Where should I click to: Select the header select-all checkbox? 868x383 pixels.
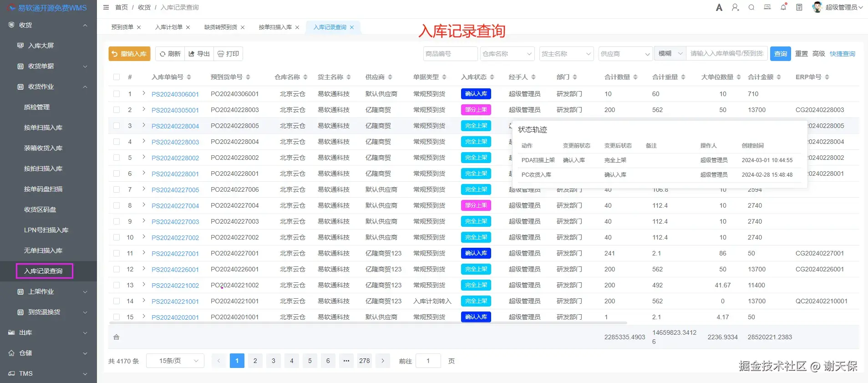117,77
